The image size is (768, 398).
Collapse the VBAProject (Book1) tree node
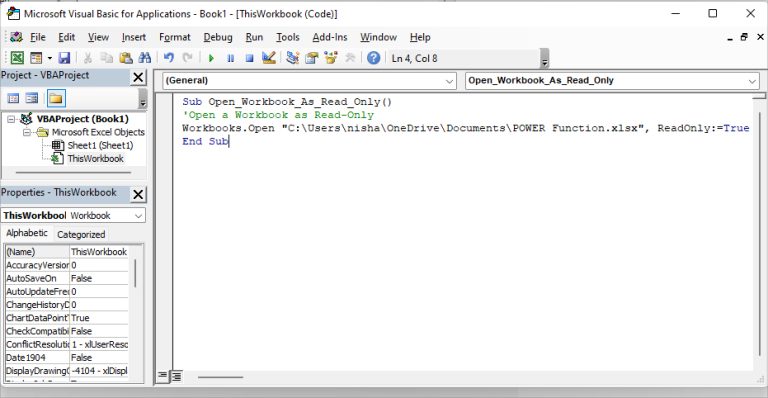point(11,119)
